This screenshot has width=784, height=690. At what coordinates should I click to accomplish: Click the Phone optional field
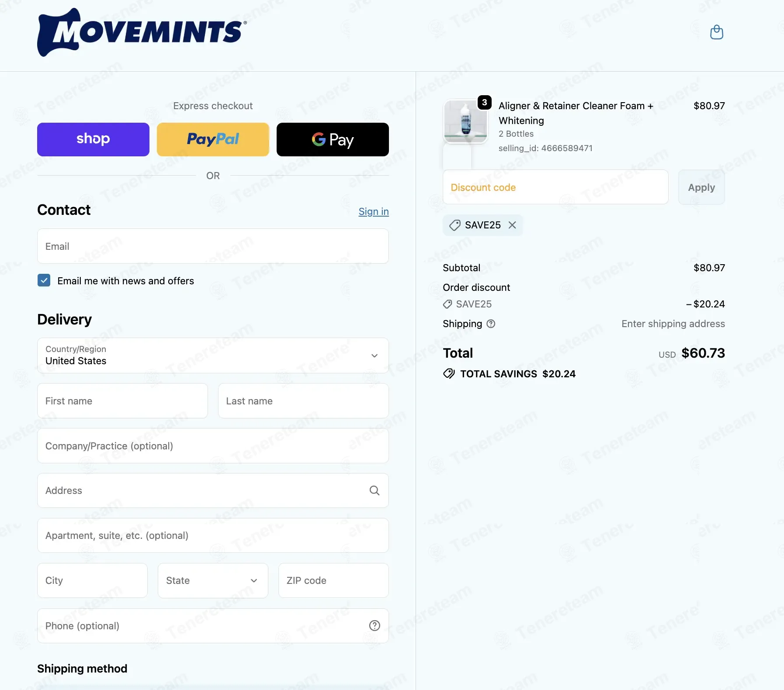[x=213, y=626]
